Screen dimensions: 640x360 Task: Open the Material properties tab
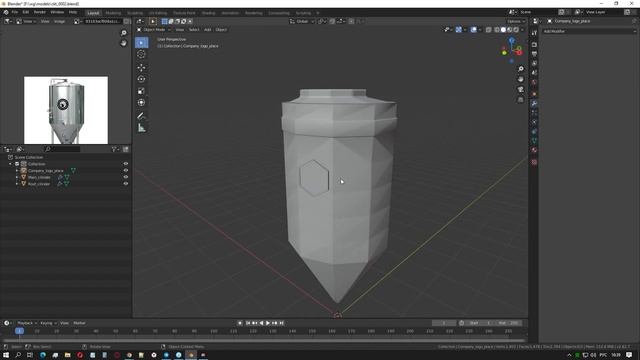pyautogui.click(x=534, y=150)
